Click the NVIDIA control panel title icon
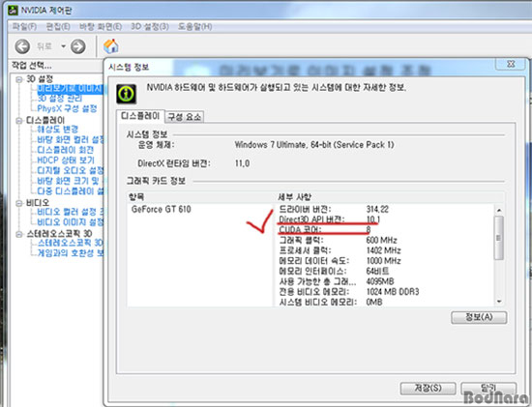This screenshot has height=407, width=532. click(13, 11)
